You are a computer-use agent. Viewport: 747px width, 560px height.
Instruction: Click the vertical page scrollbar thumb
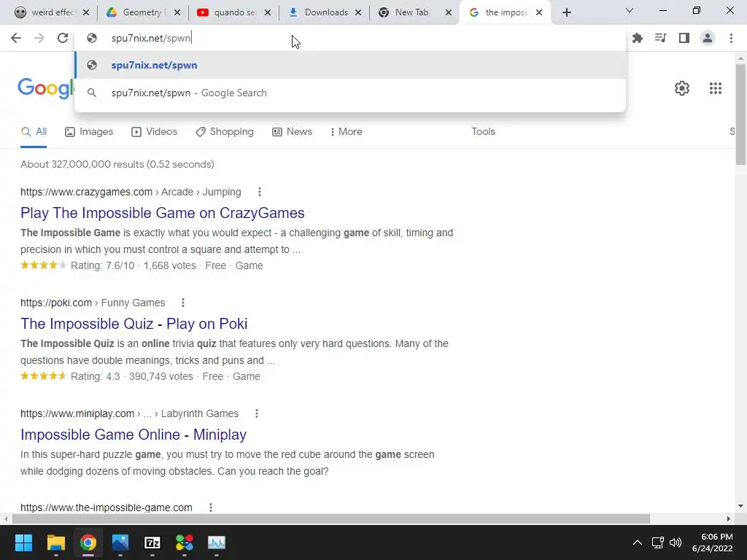(740, 114)
